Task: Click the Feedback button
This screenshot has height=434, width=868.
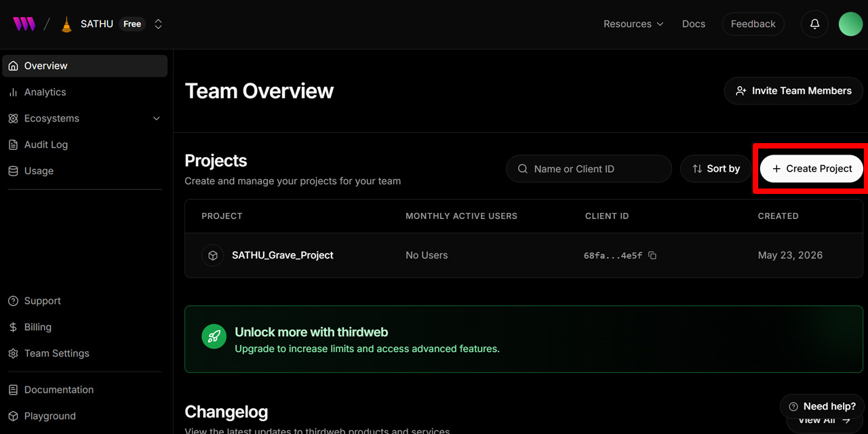Action: 753,24
